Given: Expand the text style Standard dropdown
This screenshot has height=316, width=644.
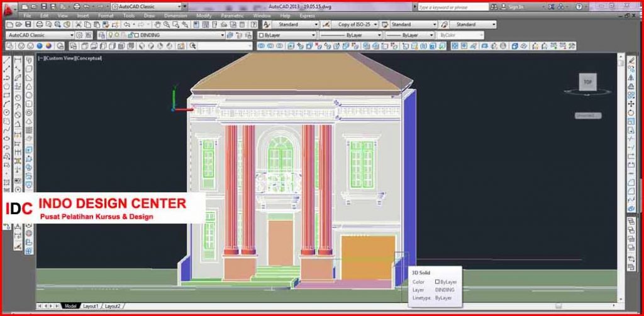Looking at the screenshot, I should [316, 25].
